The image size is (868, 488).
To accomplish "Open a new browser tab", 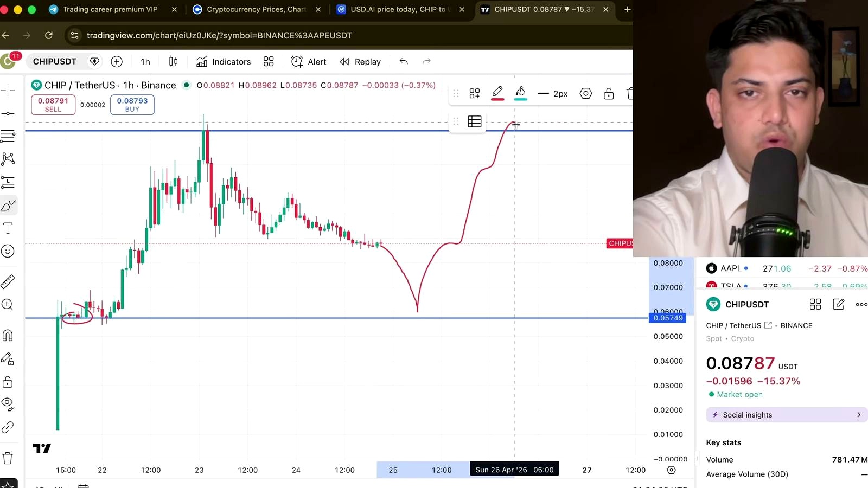I will [x=627, y=9].
